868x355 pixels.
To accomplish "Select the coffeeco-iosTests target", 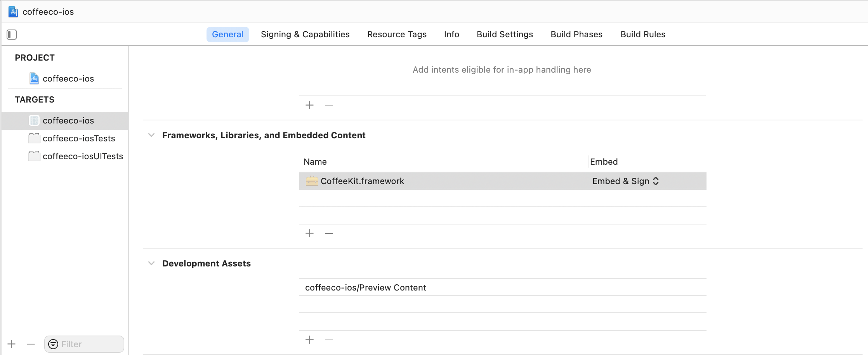I will pyautogui.click(x=78, y=139).
